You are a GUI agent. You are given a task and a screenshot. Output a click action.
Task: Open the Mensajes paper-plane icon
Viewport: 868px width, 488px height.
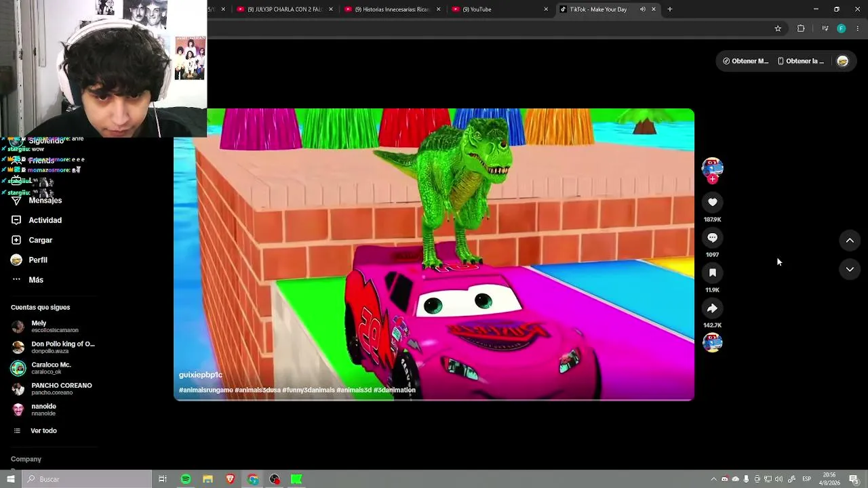pyautogui.click(x=16, y=201)
